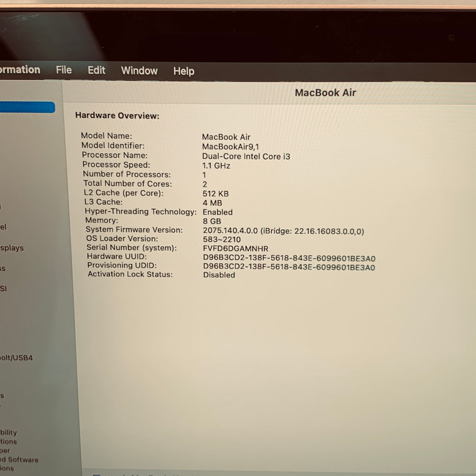Click the Serial Number (system) label
This screenshot has width=476, height=476.
(131, 248)
